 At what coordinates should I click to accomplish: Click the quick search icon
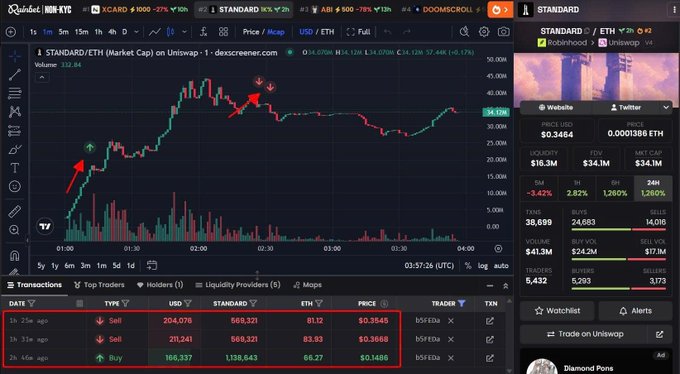(x=464, y=32)
